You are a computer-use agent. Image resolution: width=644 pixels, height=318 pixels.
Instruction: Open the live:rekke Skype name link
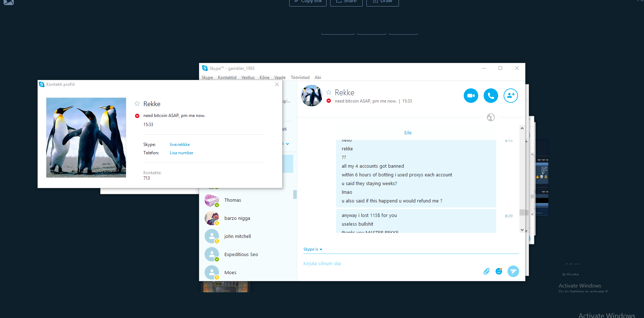[x=180, y=145]
